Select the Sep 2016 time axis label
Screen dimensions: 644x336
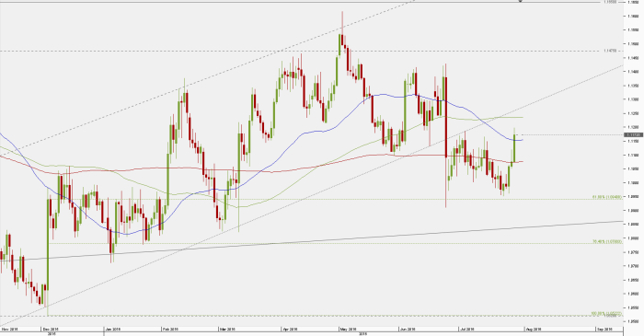604,329
